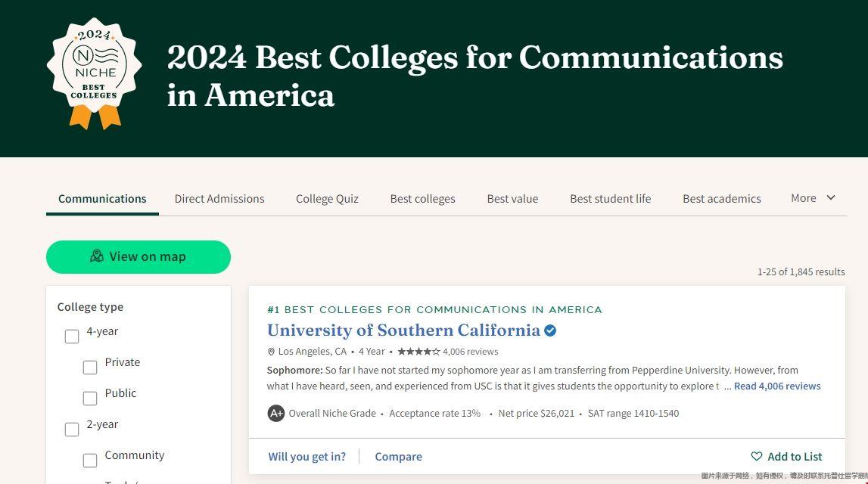Open the University of Southern California link
This screenshot has width=868, height=484.
(x=403, y=330)
